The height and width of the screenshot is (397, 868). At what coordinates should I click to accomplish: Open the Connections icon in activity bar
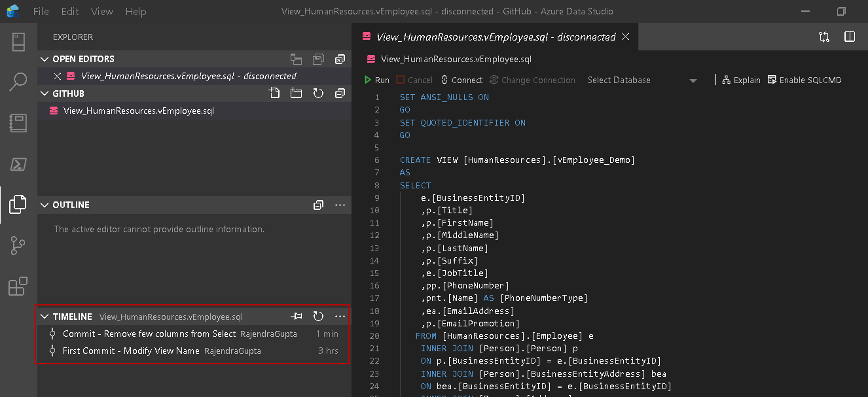[18, 42]
